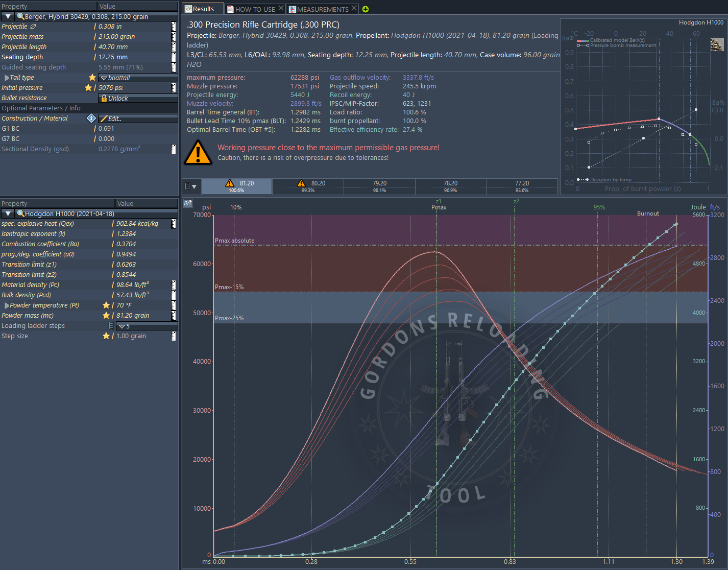Click the unit ruler icon for Seating depth

point(174,57)
